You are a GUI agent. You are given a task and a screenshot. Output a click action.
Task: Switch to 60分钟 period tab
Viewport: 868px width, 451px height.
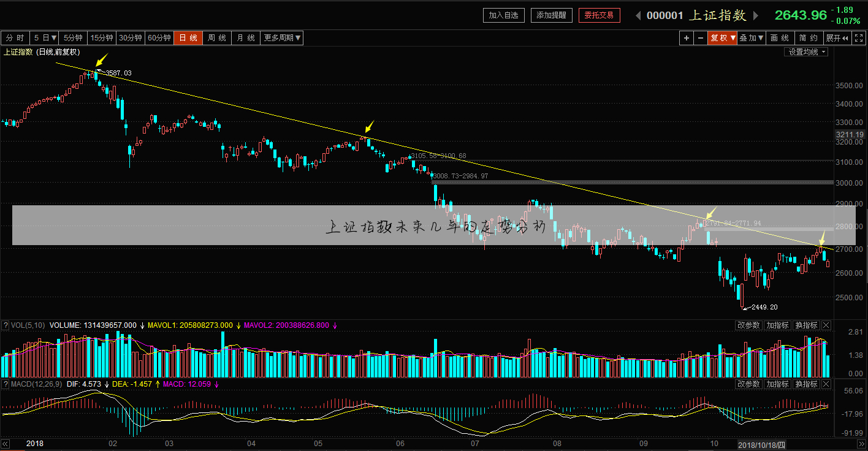159,38
